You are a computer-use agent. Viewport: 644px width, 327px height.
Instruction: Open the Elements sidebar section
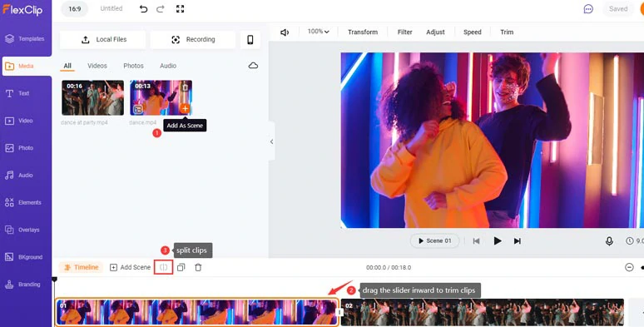[26, 202]
